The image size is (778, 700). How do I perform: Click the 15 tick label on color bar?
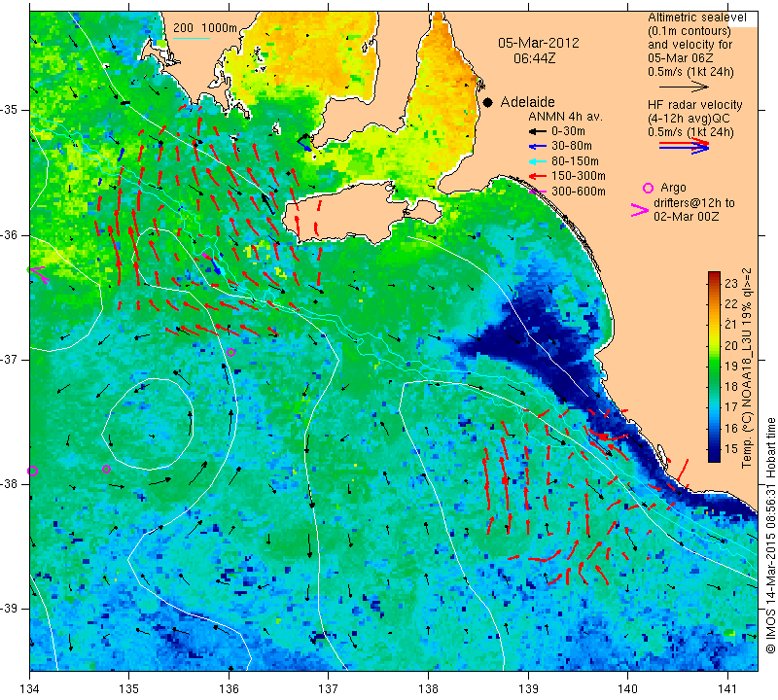pyautogui.click(x=731, y=449)
